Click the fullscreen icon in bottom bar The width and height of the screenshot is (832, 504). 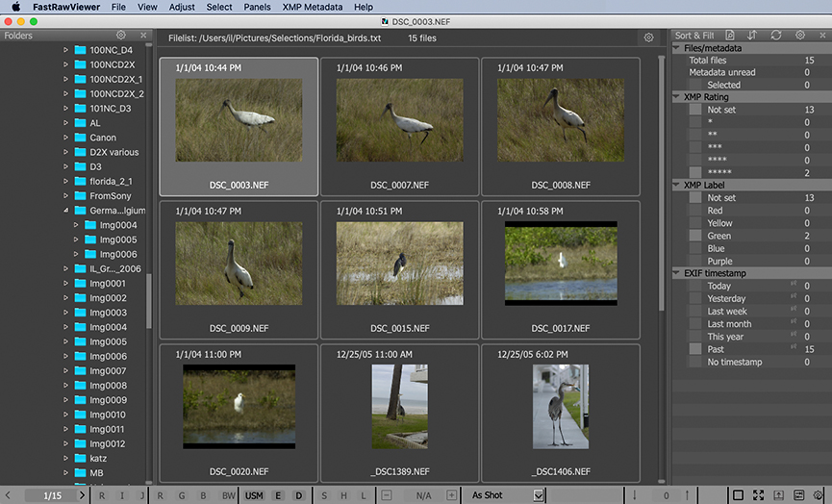tap(759, 495)
